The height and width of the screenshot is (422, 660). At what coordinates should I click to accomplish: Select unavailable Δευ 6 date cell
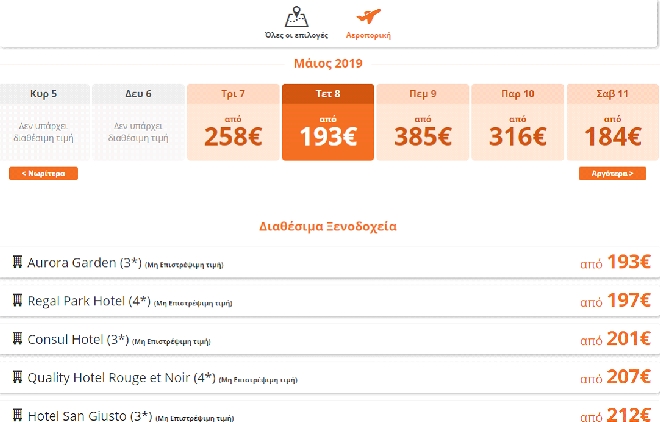[x=138, y=123]
